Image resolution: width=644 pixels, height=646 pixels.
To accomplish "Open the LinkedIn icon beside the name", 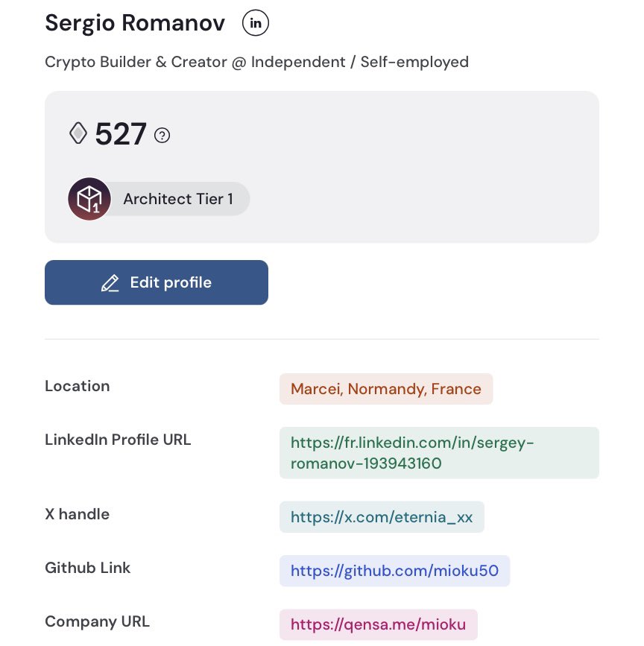I will pyautogui.click(x=256, y=23).
